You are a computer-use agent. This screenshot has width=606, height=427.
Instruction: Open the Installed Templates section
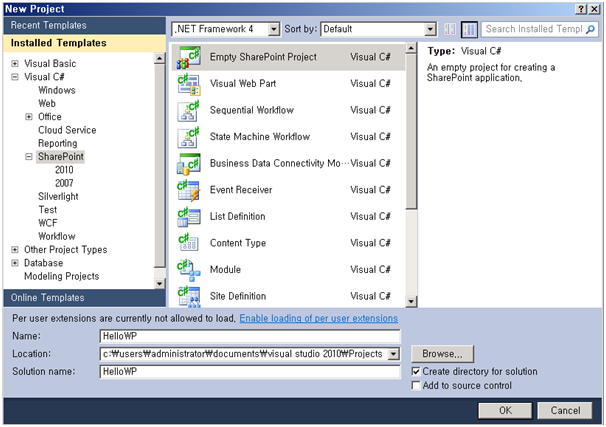[85, 43]
